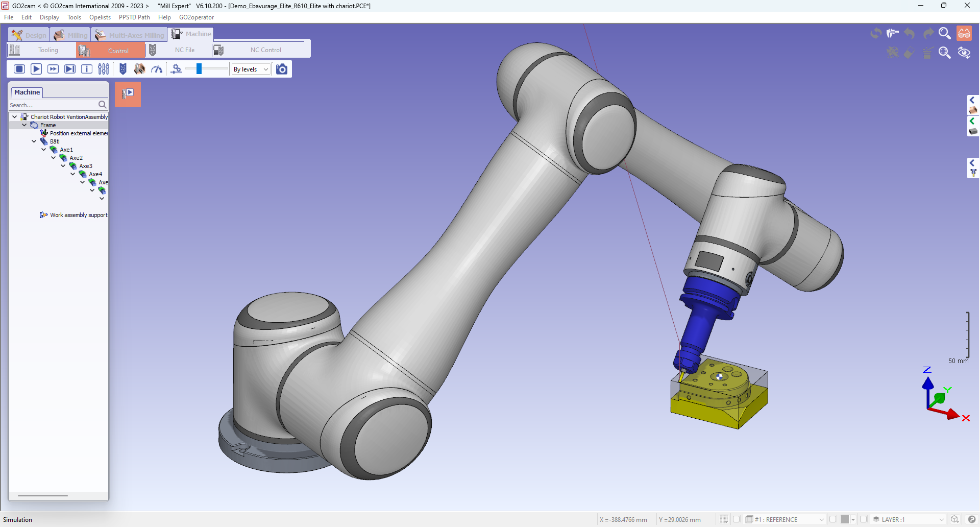980x527 pixels.
Task: Click the zoom fit all icon
Action: [945, 53]
